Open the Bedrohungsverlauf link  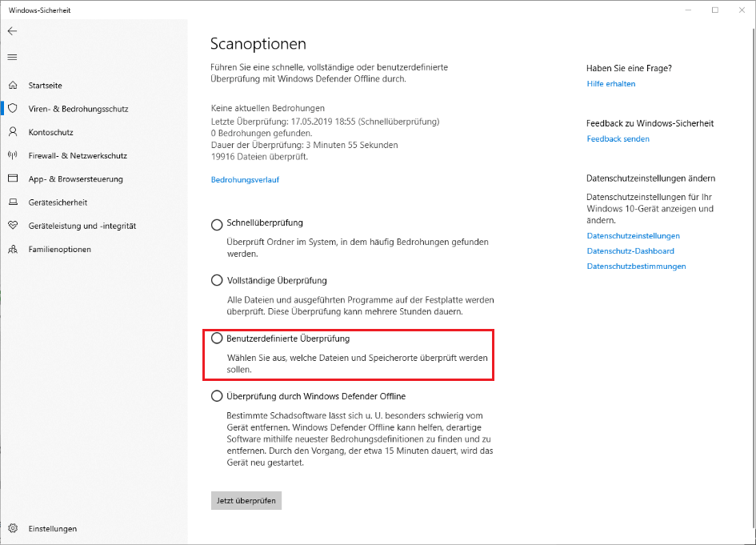coord(245,180)
